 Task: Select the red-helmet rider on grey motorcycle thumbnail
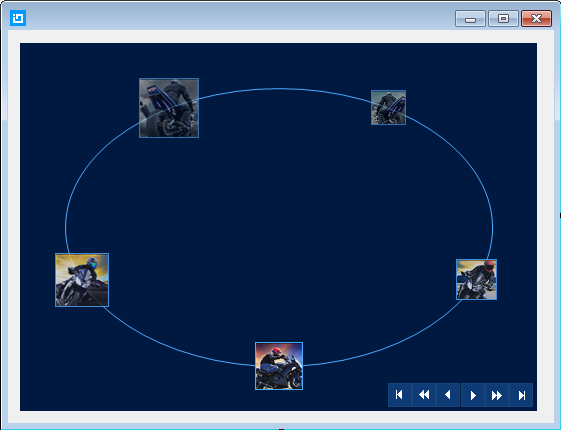tap(477, 279)
